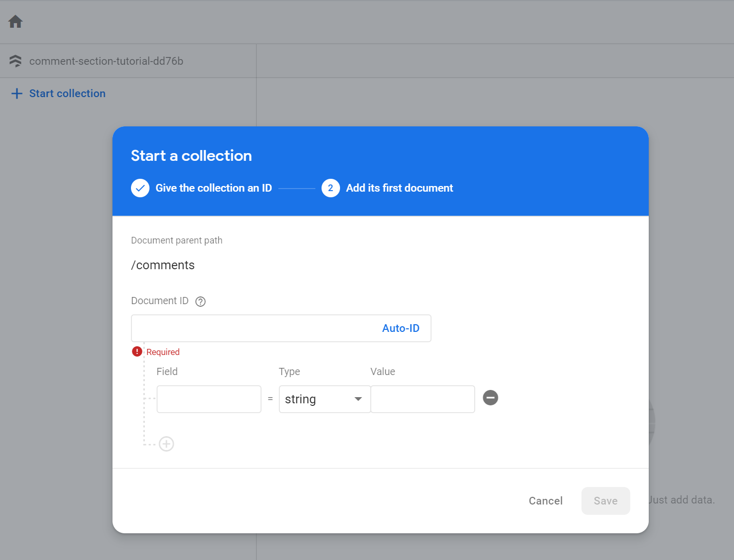The image size is (734, 560).
Task: Click the checkmark icon for completed step one
Action: point(140,188)
